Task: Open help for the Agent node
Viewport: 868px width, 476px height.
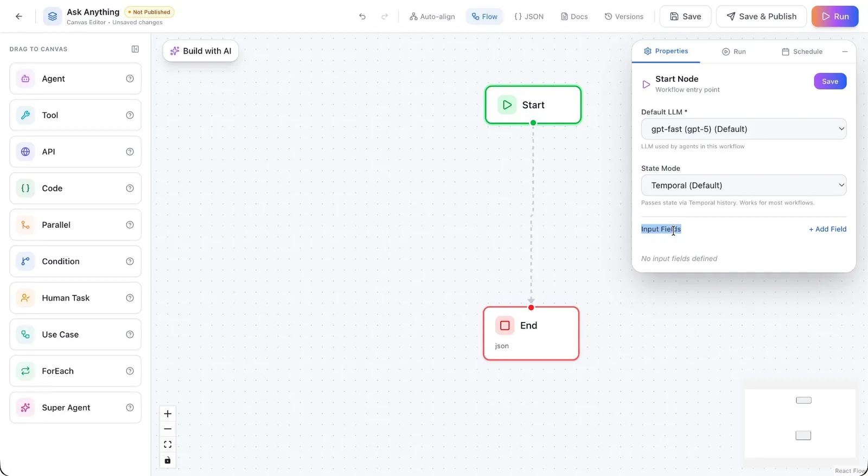Action: coord(130,79)
